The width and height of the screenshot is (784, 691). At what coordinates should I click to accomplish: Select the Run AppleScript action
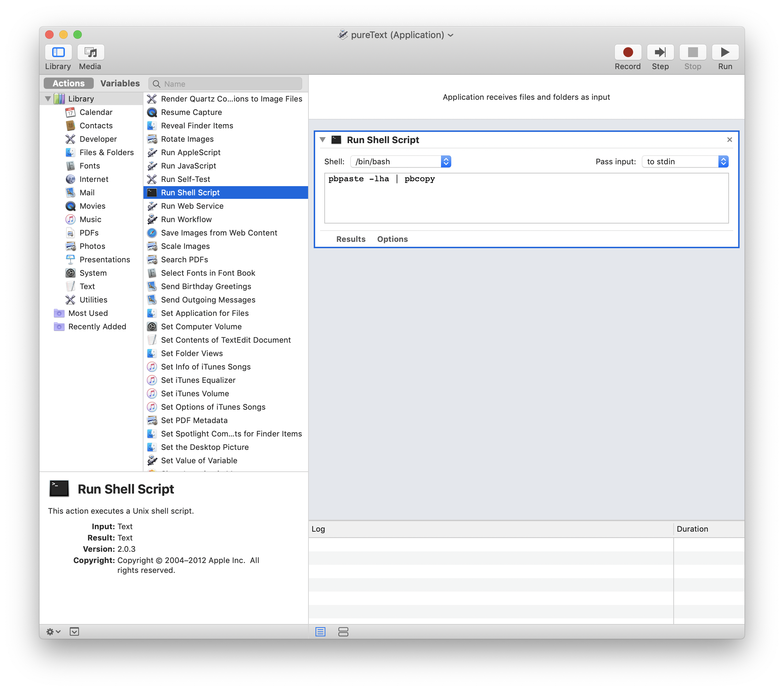[x=191, y=152]
